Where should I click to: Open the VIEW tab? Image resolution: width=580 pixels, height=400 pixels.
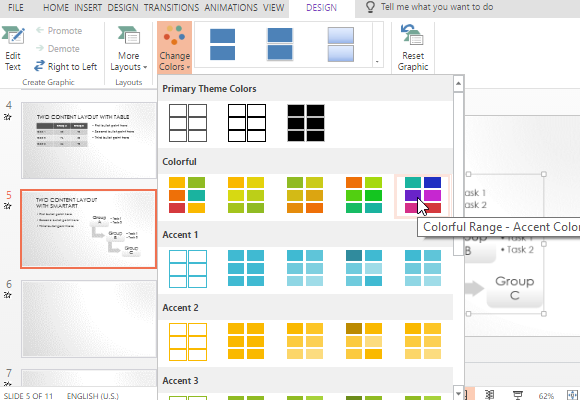pyautogui.click(x=273, y=7)
